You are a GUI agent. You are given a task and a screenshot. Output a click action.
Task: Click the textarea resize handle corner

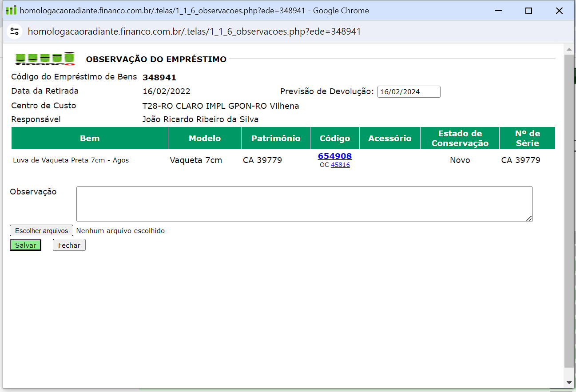[529, 218]
